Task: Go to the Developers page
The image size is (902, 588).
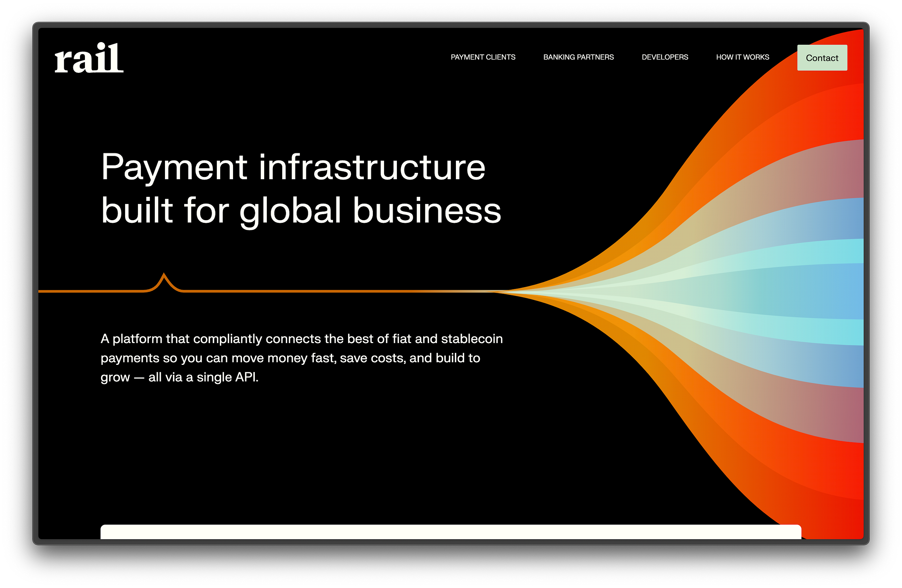Action: pyautogui.click(x=665, y=57)
